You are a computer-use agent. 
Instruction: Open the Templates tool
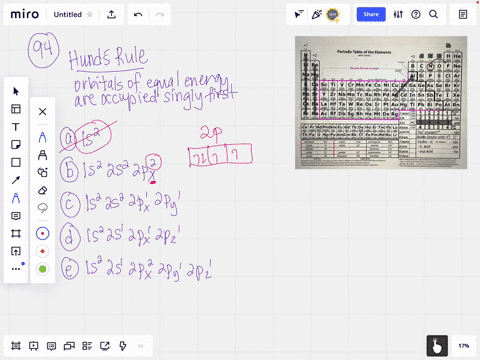(x=16, y=109)
